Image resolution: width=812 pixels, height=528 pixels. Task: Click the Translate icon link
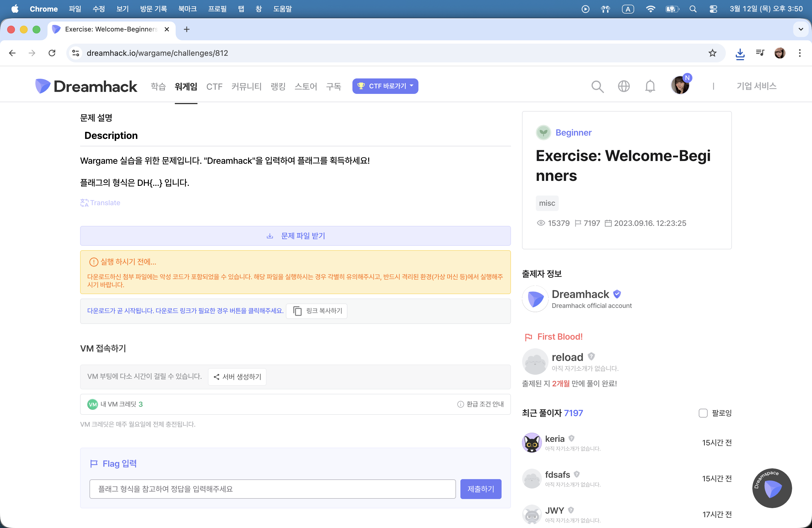(x=100, y=203)
